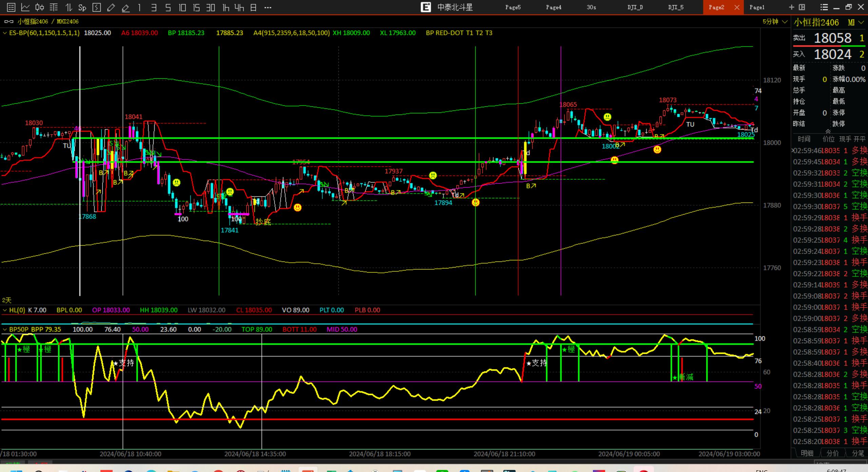This screenshot has width=868, height=472.
Task: Switch to the Page4 tab
Action: 554,7
